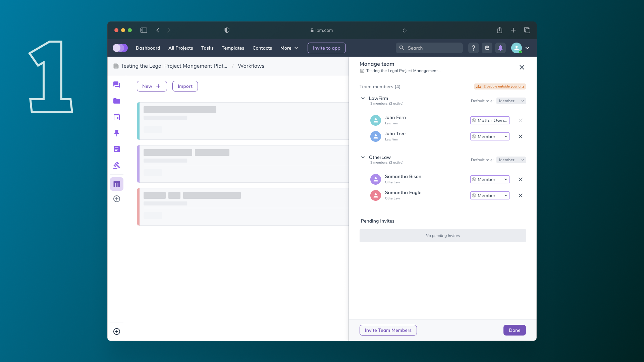The height and width of the screenshot is (362, 644).
Task: Open the red workflow card
Action: click(243, 207)
